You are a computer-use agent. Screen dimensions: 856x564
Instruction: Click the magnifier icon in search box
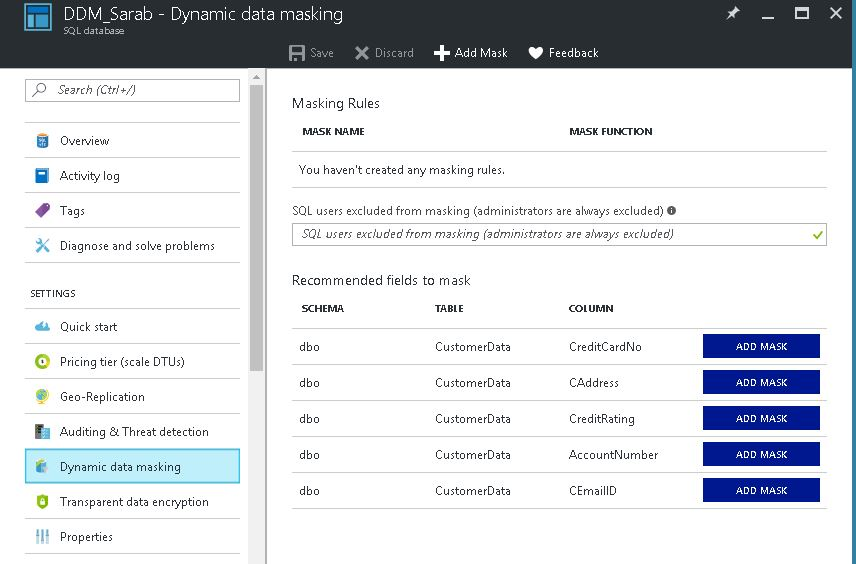(39, 90)
